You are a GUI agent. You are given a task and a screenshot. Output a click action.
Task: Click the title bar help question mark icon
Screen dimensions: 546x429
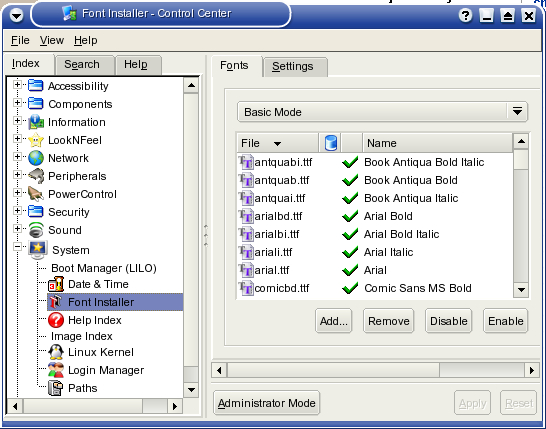(466, 16)
